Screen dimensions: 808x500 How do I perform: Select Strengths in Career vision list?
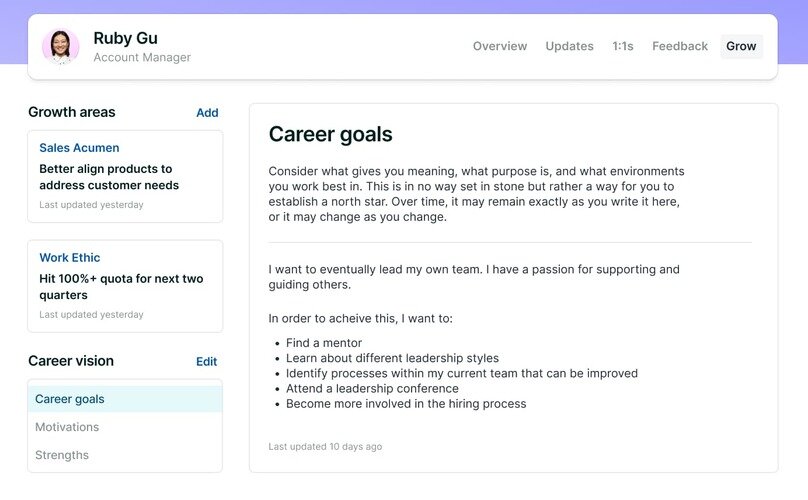click(125, 455)
